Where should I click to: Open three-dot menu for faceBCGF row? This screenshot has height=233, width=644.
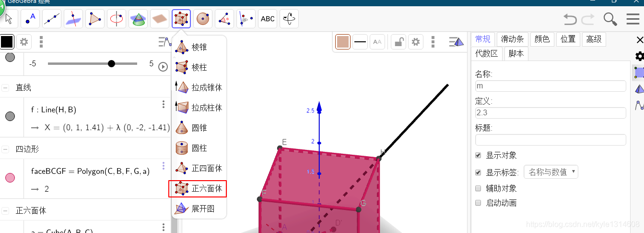164,166
